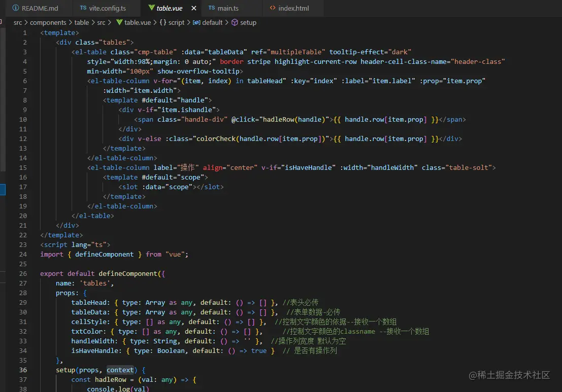Click 'isHaveHandle' prop definition on line 34
The height and width of the screenshot is (392, 562).
tap(94, 351)
